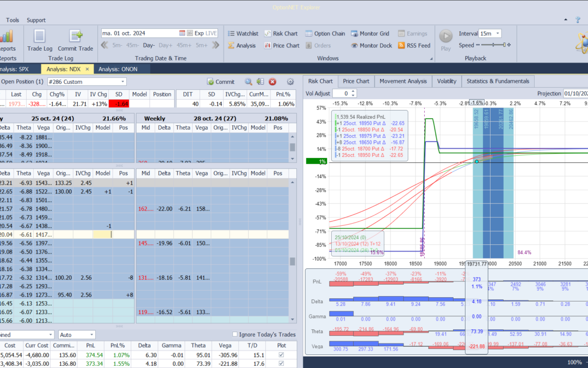The image size is (588, 368).
Task: Start playback with the Play button
Action: [446, 40]
